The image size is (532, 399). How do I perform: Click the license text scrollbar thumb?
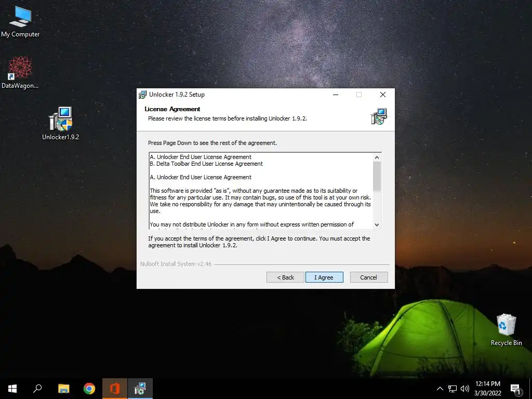coord(377,177)
